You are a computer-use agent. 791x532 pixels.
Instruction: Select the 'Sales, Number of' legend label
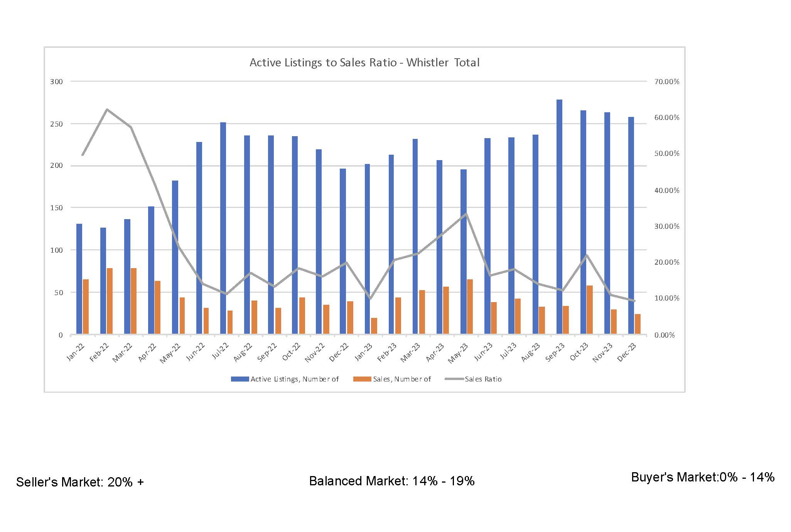(x=402, y=379)
